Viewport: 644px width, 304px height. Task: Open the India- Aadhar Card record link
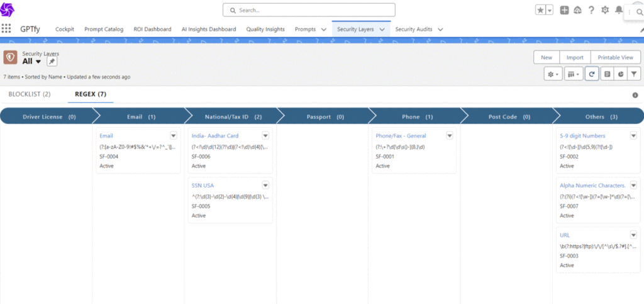(x=215, y=136)
